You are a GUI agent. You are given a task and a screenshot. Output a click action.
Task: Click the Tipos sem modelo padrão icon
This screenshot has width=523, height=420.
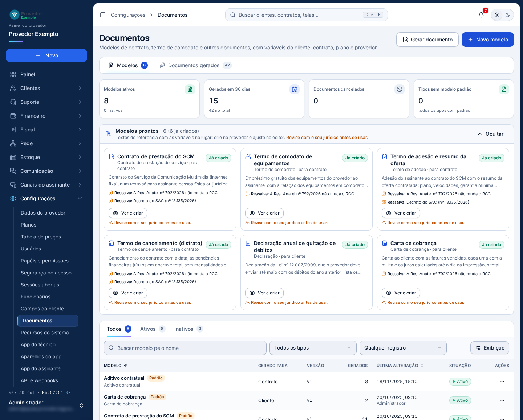pos(504,89)
